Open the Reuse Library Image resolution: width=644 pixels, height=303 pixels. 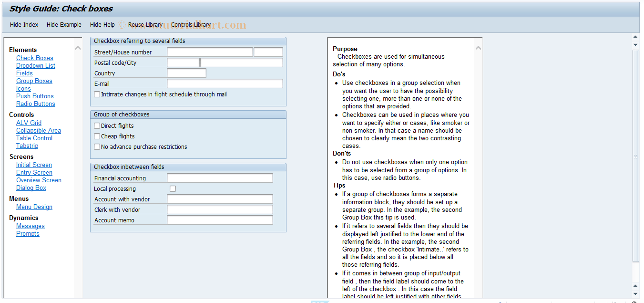pyautogui.click(x=145, y=24)
